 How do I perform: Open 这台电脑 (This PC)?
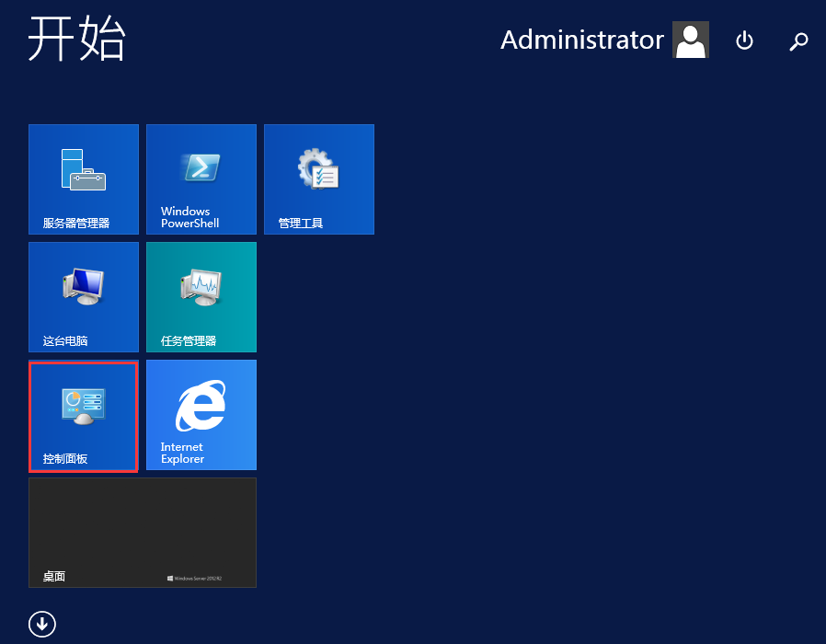point(83,296)
